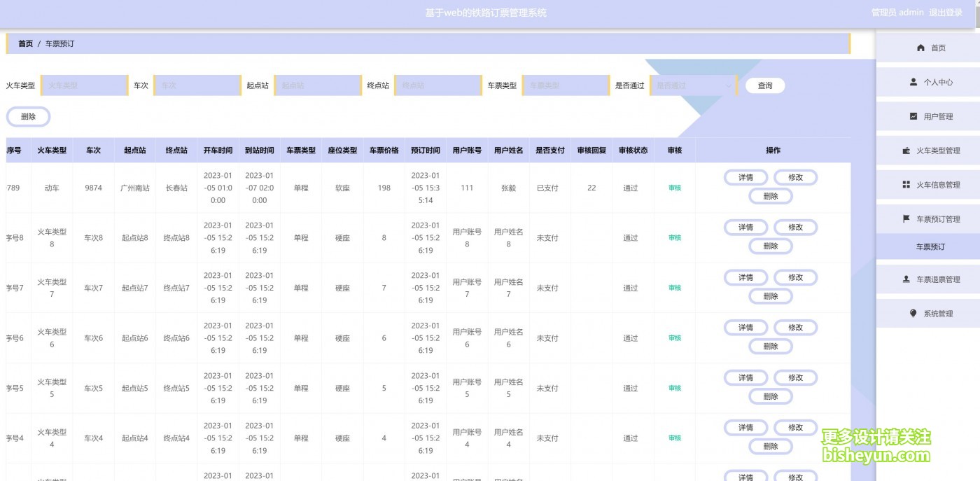Click 详情 for the 车次4 row
This screenshot has width=980, height=481.
745,428
